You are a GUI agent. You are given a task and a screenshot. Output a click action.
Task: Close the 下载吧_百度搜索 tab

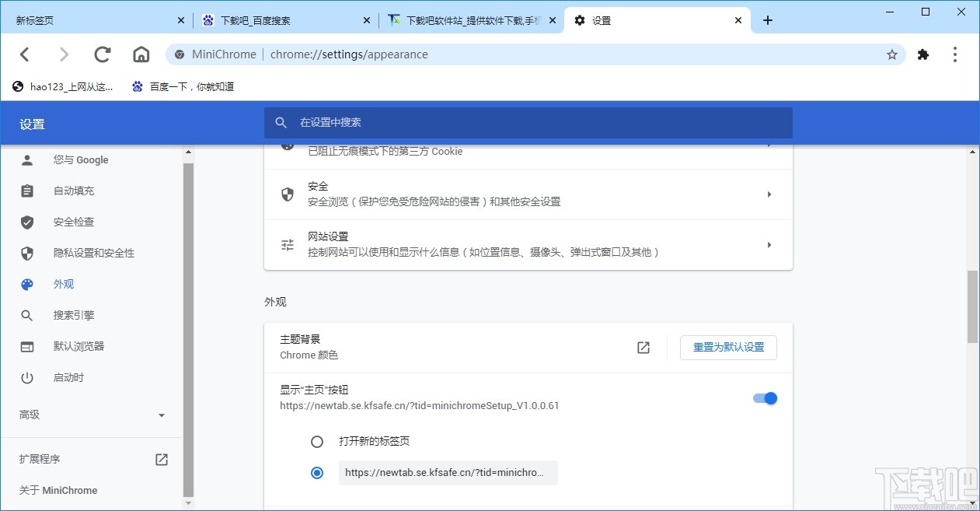pyautogui.click(x=367, y=20)
